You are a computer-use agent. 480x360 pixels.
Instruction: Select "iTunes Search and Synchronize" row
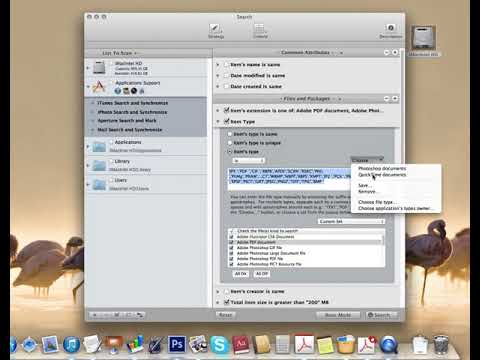pos(146,103)
